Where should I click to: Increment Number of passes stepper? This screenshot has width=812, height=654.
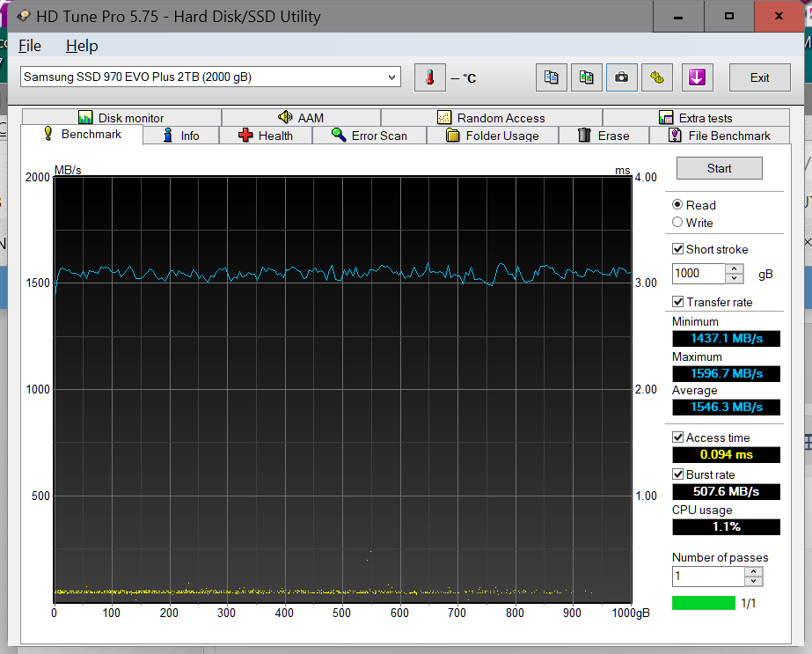click(x=754, y=572)
